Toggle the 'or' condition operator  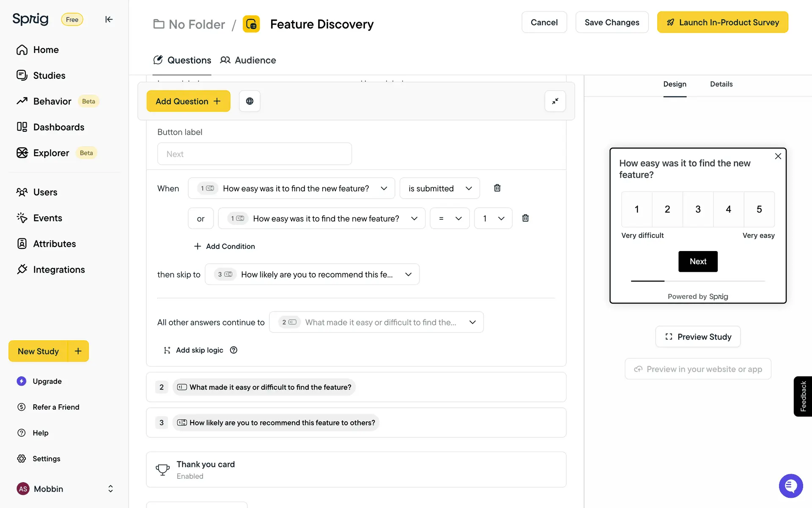(200, 218)
